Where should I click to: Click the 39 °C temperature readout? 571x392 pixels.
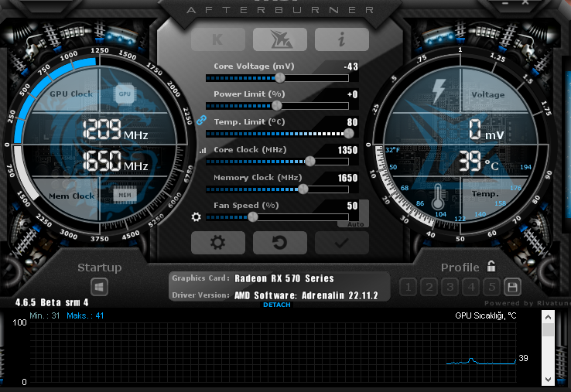tap(478, 161)
